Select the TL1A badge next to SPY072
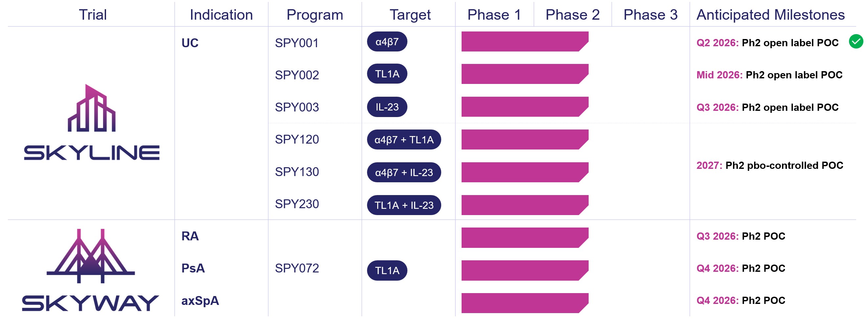This screenshot has height=319, width=868. click(x=387, y=270)
